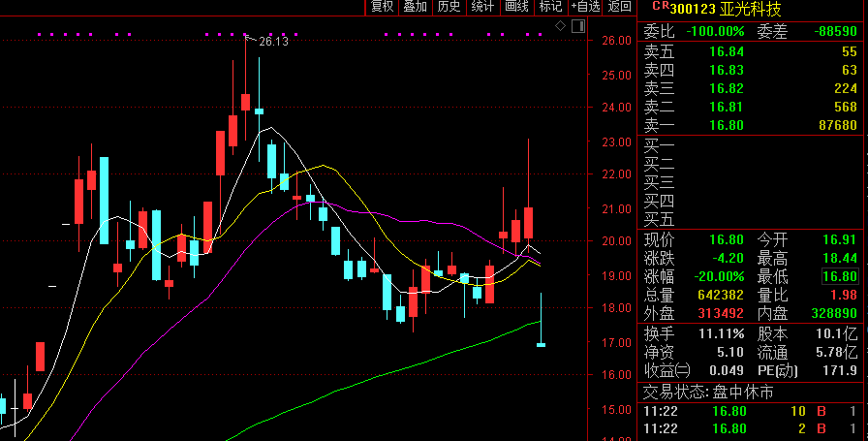Click the red candlestick peaking at 26.13

point(245,102)
